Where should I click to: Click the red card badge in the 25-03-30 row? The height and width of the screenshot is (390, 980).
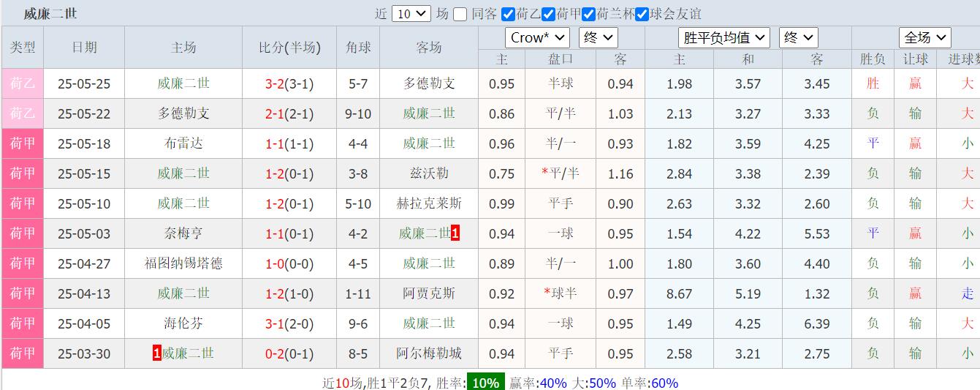point(156,353)
